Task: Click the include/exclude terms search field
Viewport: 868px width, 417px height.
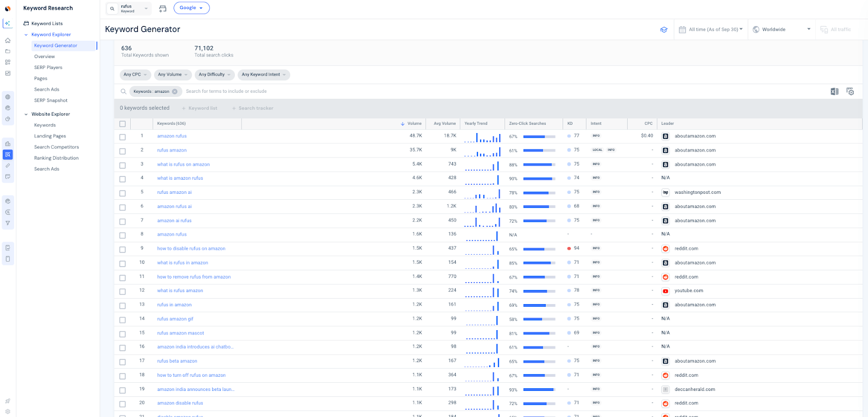Action: coord(226,91)
